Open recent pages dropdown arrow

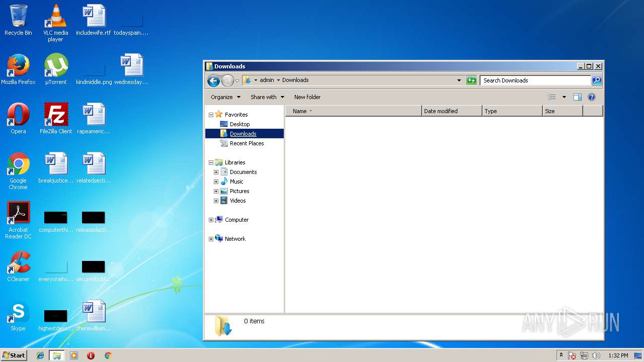(237, 80)
